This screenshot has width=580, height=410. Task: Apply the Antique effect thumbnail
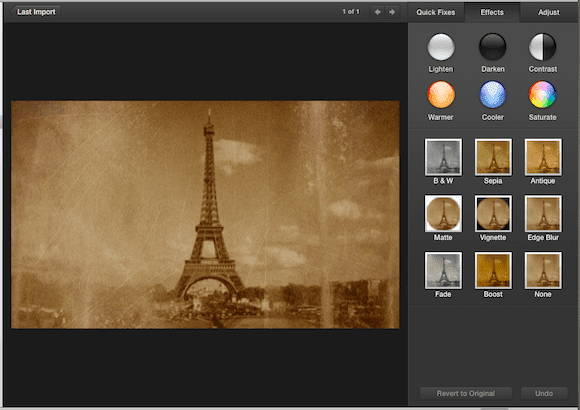click(543, 157)
